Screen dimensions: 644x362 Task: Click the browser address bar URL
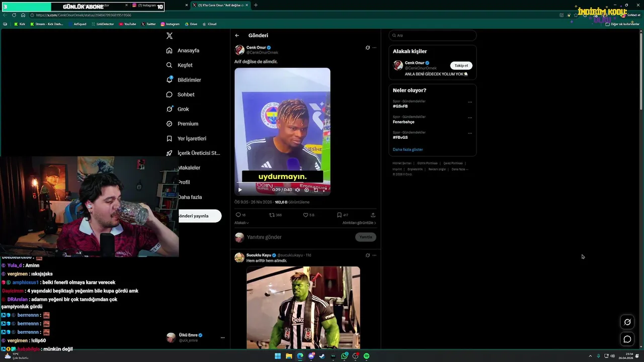click(84, 15)
